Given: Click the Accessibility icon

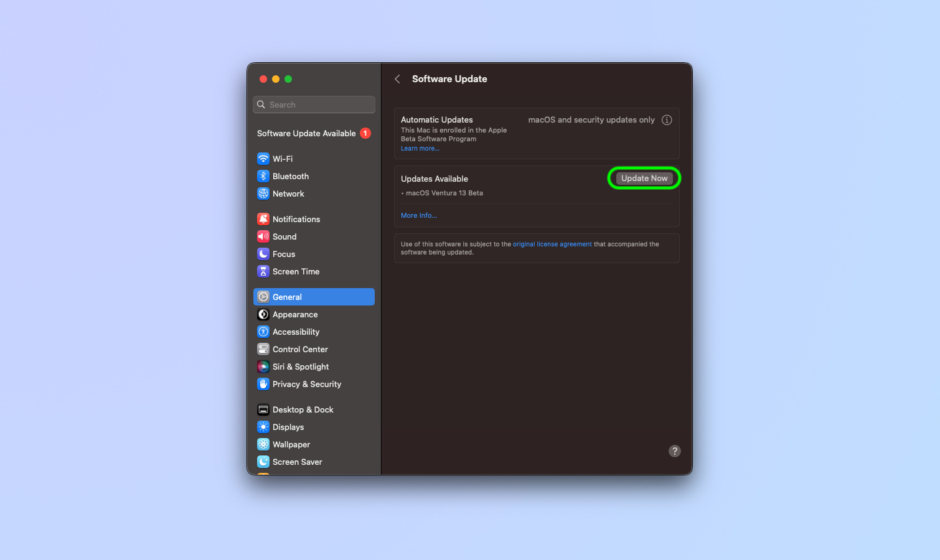Looking at the screenshot, I should [x=263, y=332].
